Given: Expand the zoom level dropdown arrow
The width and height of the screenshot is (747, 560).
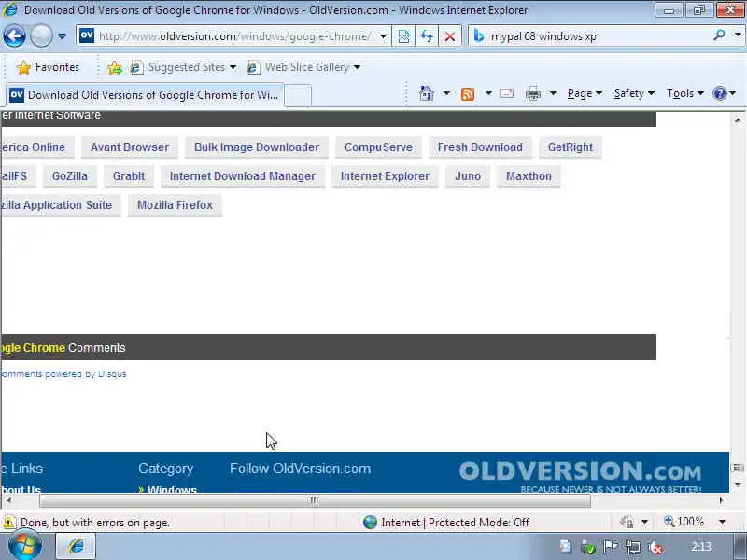Looking at the screenshot, I should click(722, 522).
